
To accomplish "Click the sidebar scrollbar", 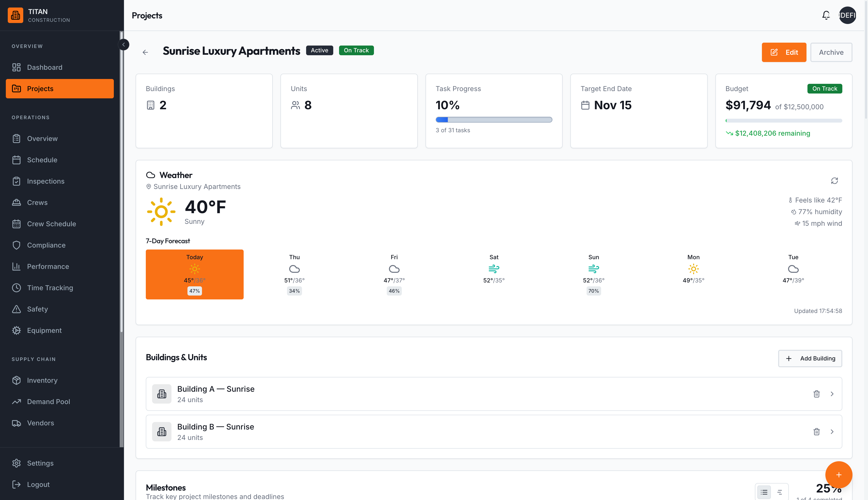I will coord(121,182).
